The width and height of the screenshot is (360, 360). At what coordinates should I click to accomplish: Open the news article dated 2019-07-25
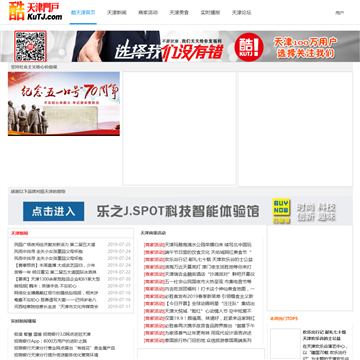(54, 245)
